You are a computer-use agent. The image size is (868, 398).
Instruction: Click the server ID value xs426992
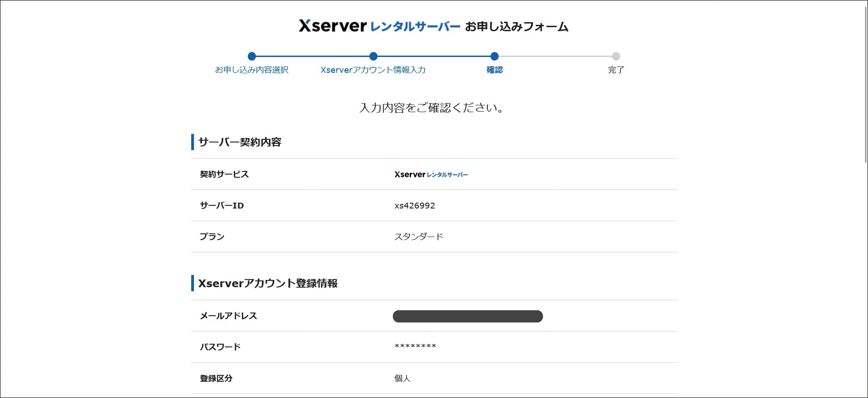coord(415,205)
